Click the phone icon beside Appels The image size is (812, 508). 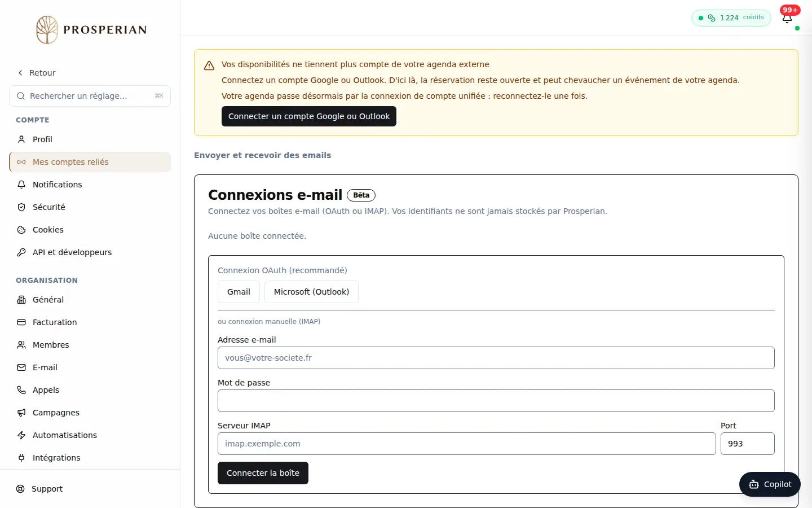21,390
